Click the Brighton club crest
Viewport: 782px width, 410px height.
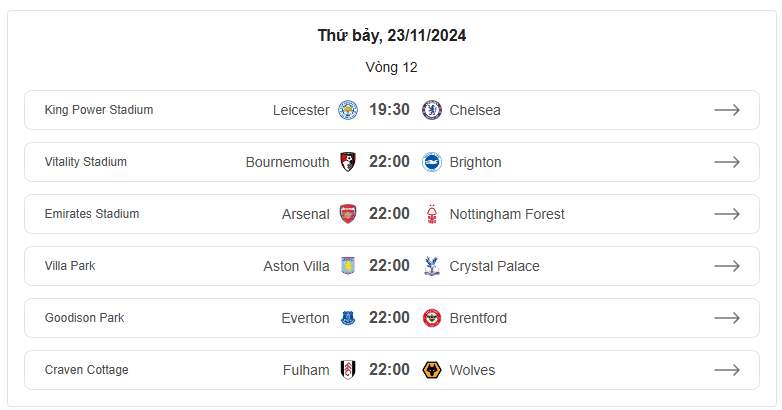(431, 162)
